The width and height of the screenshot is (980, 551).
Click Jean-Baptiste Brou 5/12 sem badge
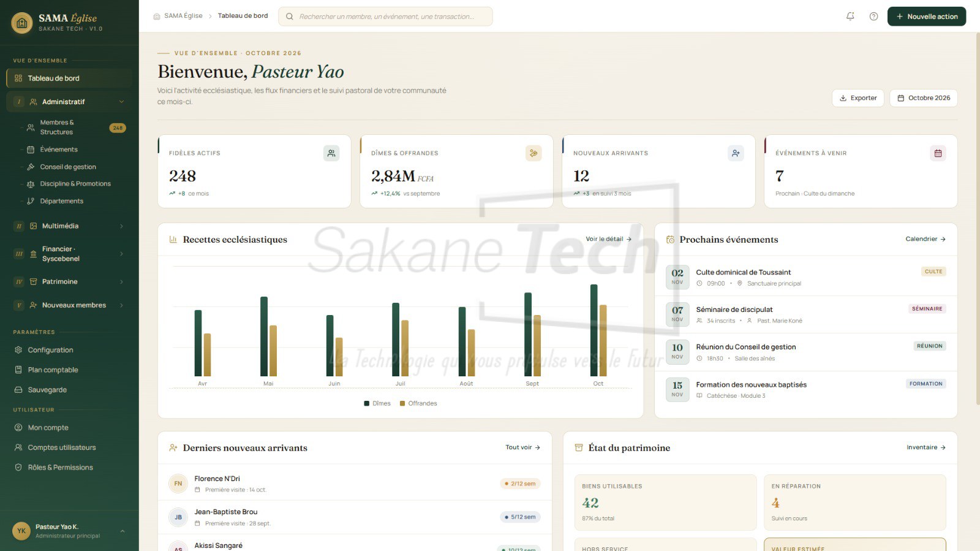click(520, 517)
